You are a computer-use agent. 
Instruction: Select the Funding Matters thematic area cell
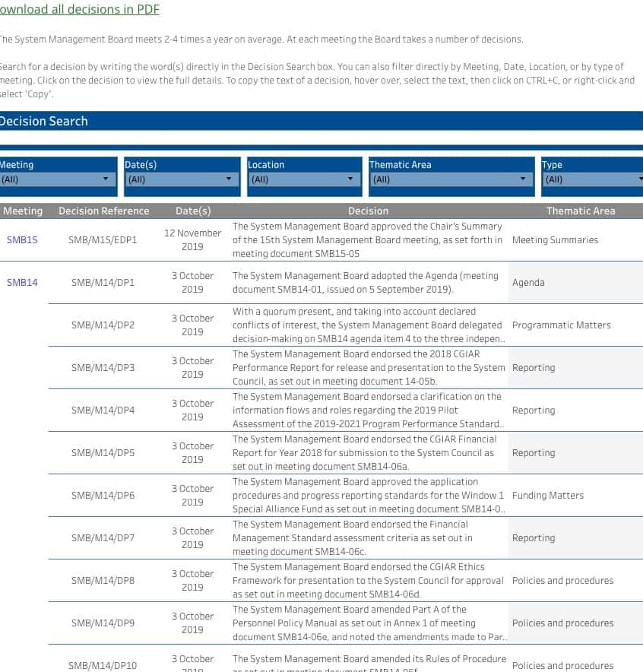point(548,496)
